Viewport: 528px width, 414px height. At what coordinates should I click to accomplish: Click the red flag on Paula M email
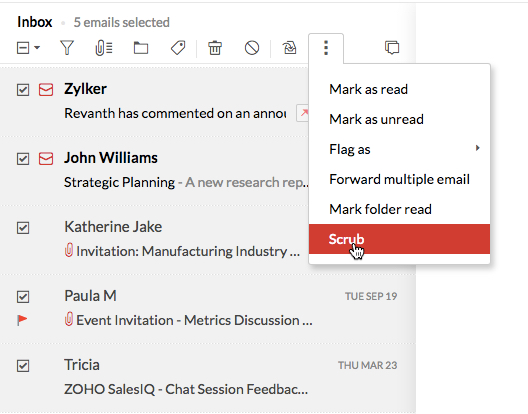coord(22,320)
